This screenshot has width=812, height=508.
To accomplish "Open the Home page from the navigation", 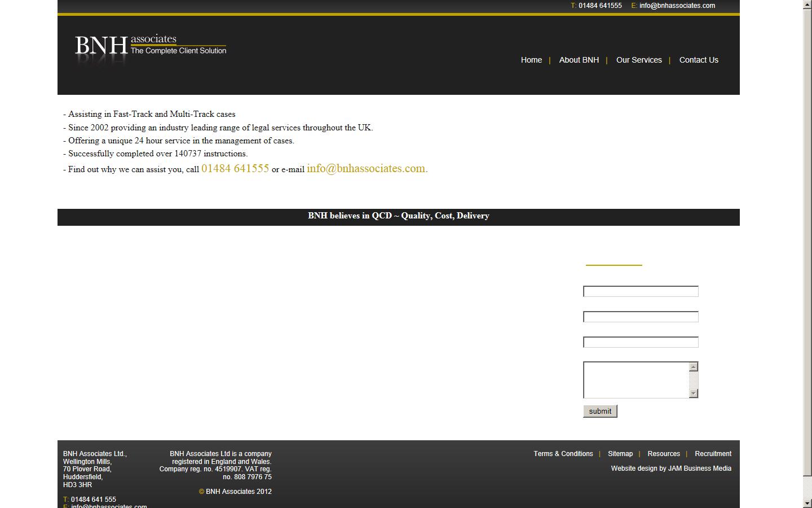I will coord(531,60).
